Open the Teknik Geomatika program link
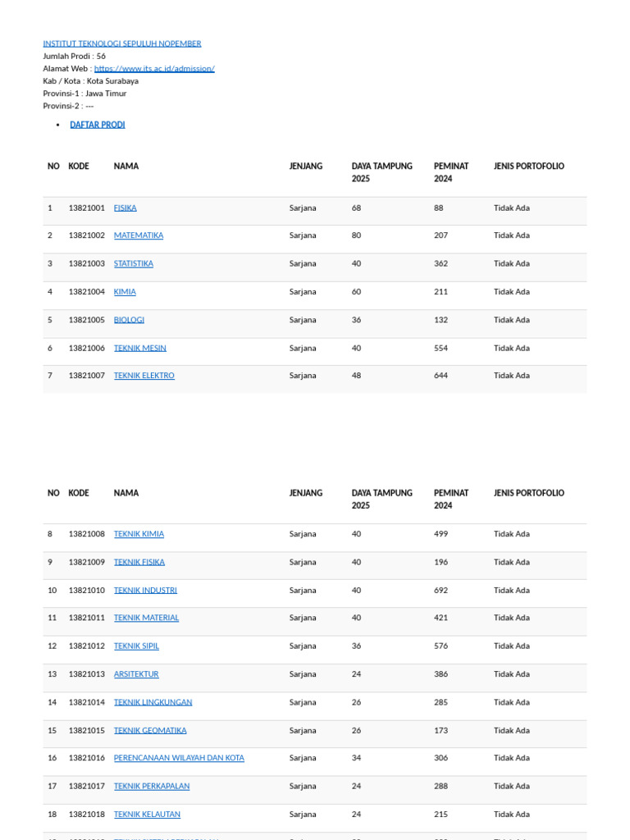This screenshot has height=840, width=630. 150,730
